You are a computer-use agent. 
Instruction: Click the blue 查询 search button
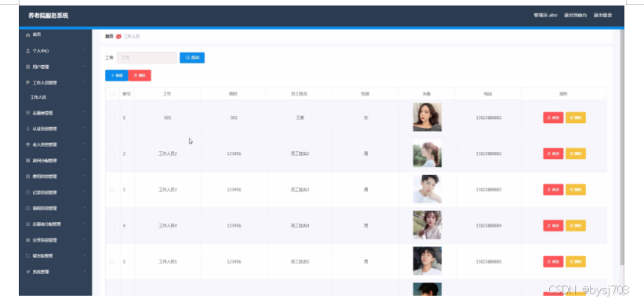click(x=192, y=58)
